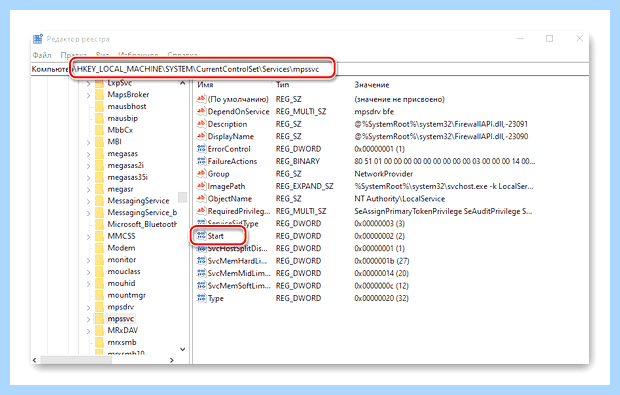Click the SvcMemSoftLim... value icon
This screenshot has width=620, height=395.
point(201,285)
